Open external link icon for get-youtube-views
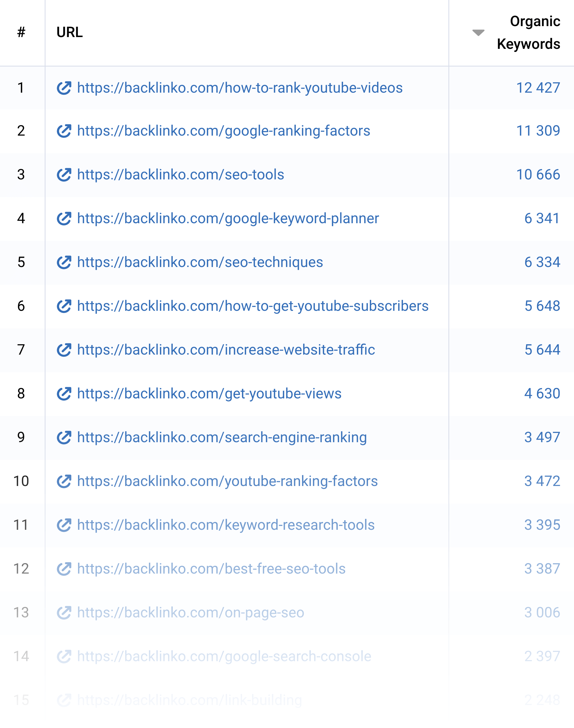 point(64,394)
